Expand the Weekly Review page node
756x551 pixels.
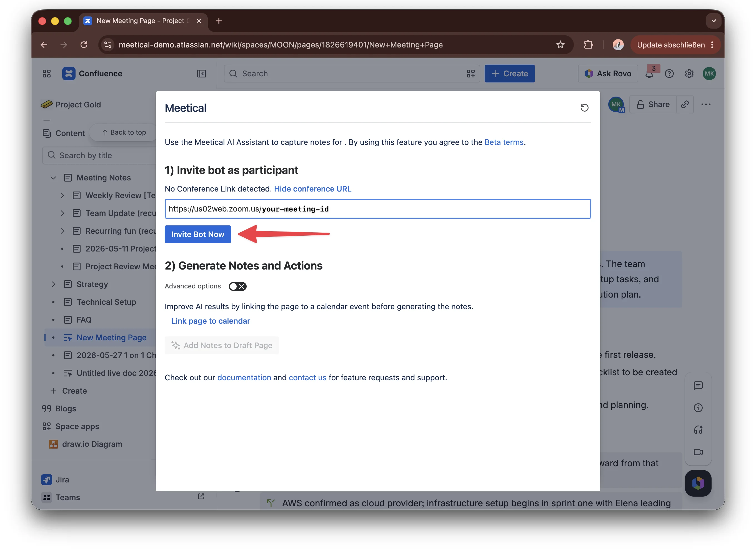pyautogui.click(x=62, y=195)
